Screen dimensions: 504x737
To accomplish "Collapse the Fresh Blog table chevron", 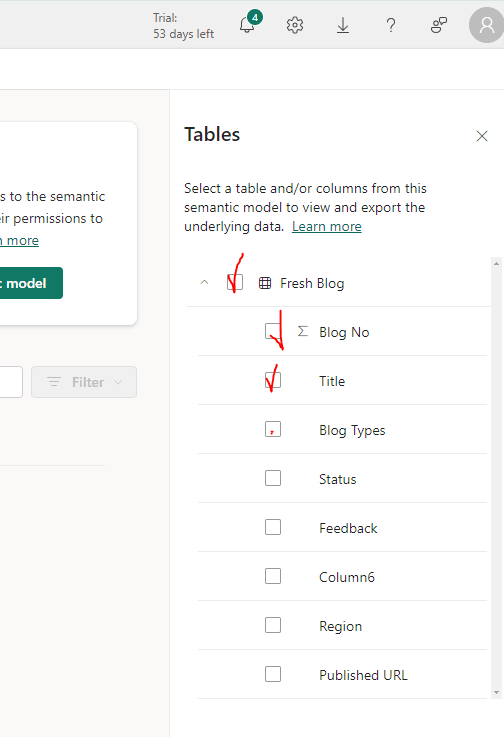I will point(204,282).
